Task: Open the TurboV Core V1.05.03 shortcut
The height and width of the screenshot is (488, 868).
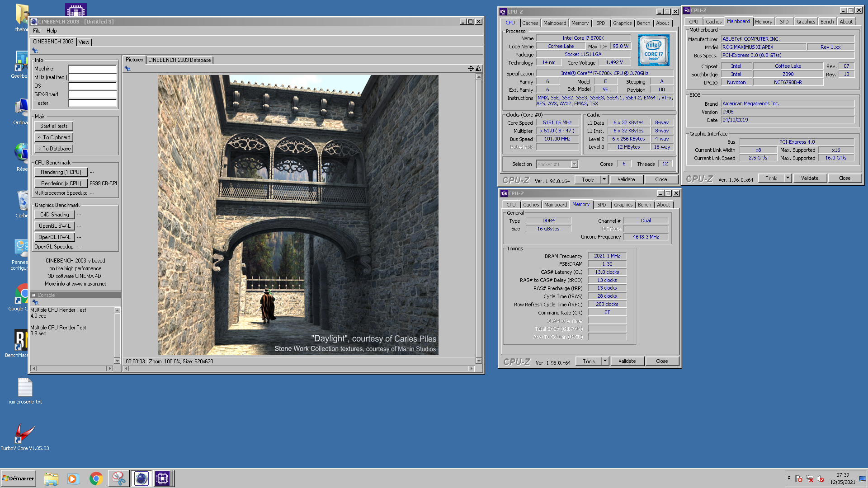Action: pyautogui.click(x=25, y=437)
